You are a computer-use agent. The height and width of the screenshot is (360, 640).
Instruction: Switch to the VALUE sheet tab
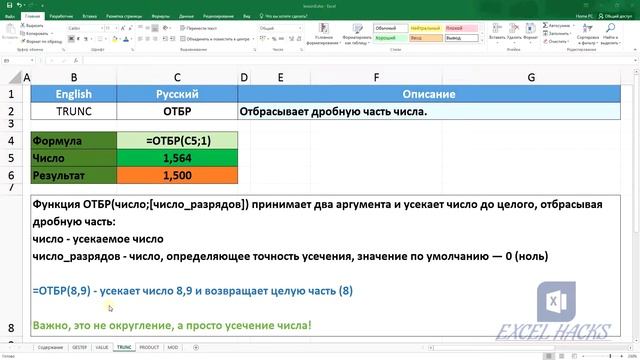tap(102, 347)
